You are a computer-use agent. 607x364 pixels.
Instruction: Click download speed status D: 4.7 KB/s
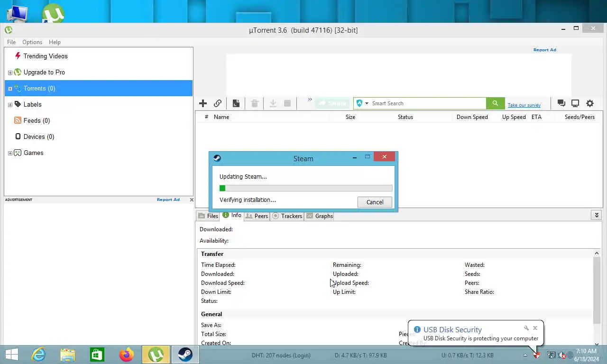point(361,355)
